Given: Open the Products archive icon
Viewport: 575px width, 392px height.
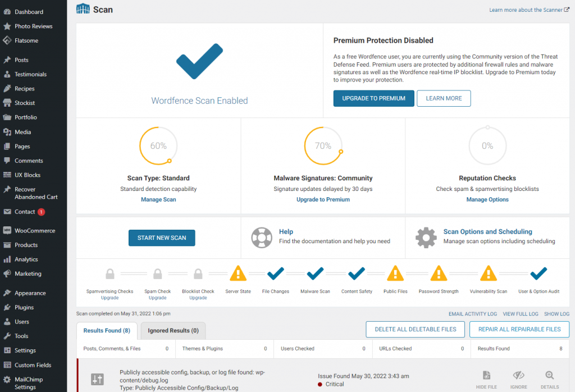Looking at the screenshot, I should pyautogui.click(x=7, y=245).
